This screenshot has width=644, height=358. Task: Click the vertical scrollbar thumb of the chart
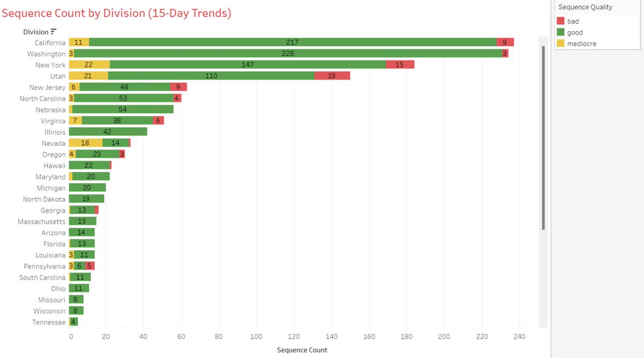click(x=543, y=138)
